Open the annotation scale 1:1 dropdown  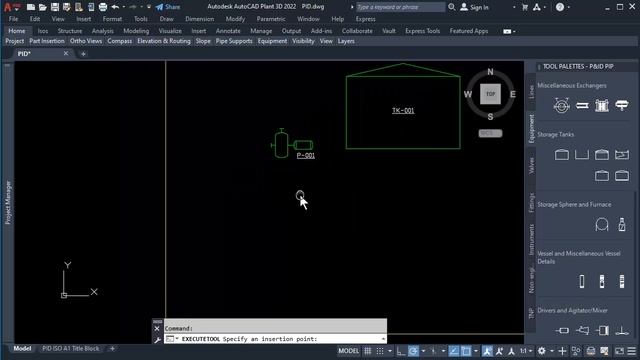pos(526,351)
